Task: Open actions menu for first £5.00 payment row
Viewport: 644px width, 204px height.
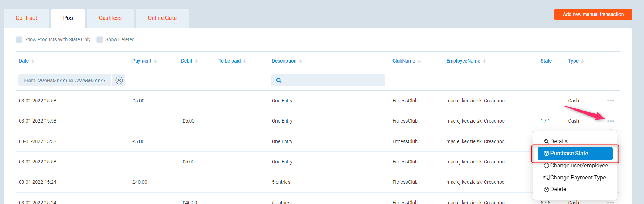Action: coord(611,101)
